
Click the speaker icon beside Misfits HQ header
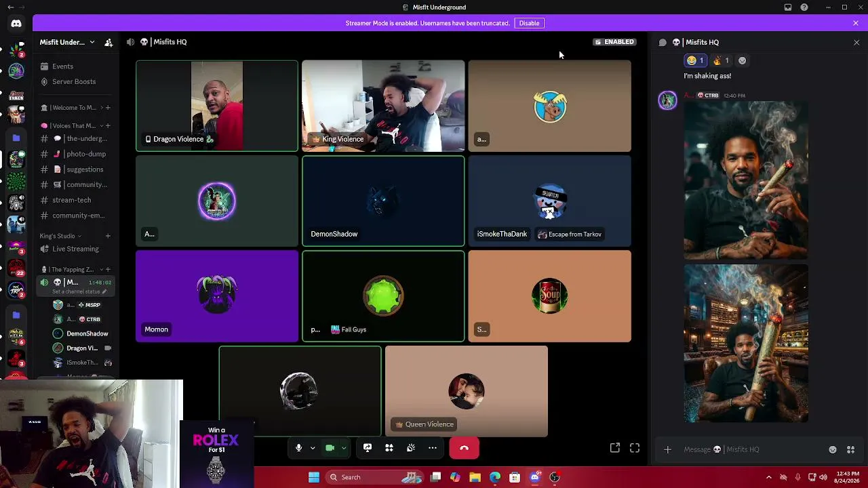(130, 42)
